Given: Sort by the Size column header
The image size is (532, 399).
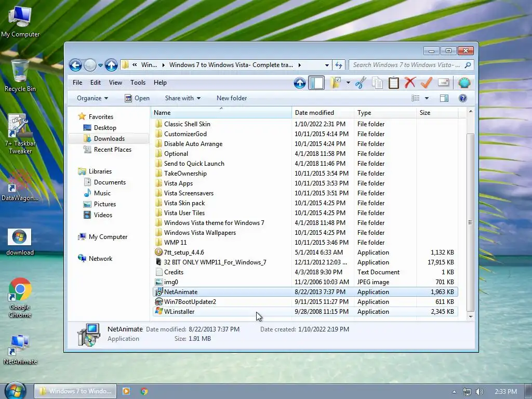Looking at the screenshot, I should tap(437, 113).
